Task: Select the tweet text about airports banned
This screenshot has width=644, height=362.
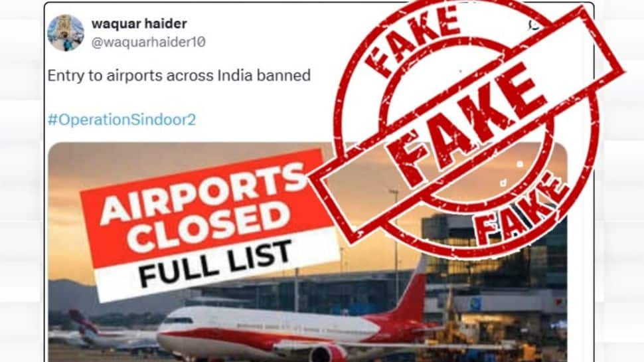Action: (179, 76)
